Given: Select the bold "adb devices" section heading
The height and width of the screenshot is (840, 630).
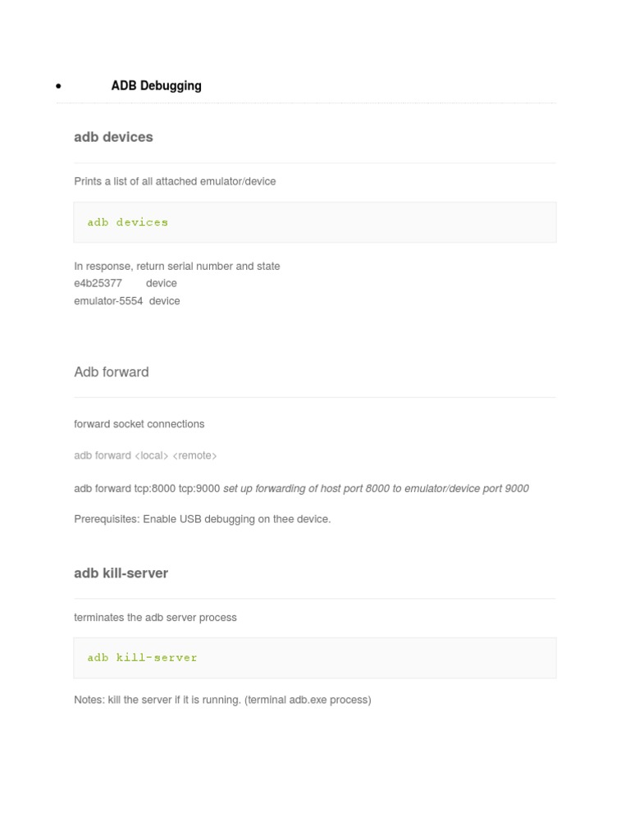Looking at the screenshot, I should click(x=113, y=137).
